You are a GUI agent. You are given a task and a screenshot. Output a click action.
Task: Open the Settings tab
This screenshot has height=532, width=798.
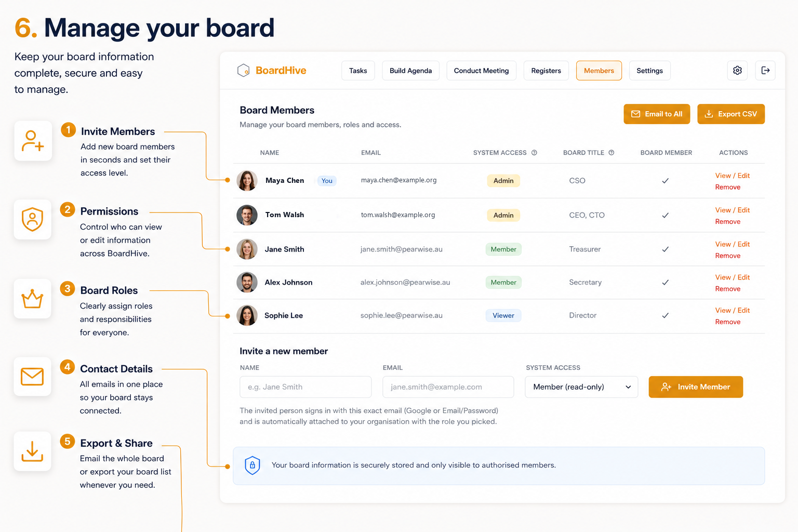tap(649, 71)
